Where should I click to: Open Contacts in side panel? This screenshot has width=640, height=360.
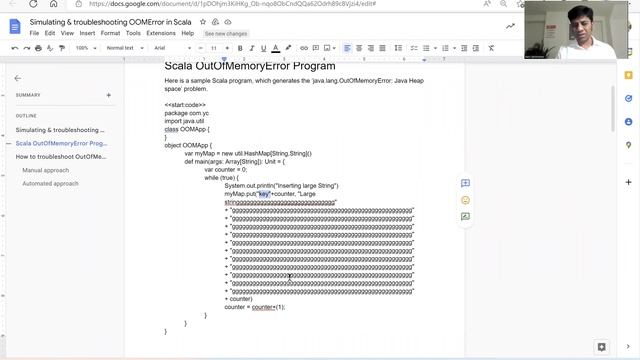coord(629,122)
